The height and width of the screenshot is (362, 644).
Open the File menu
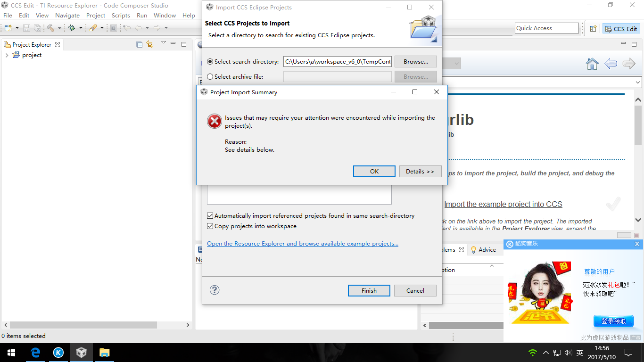[8, 16]
